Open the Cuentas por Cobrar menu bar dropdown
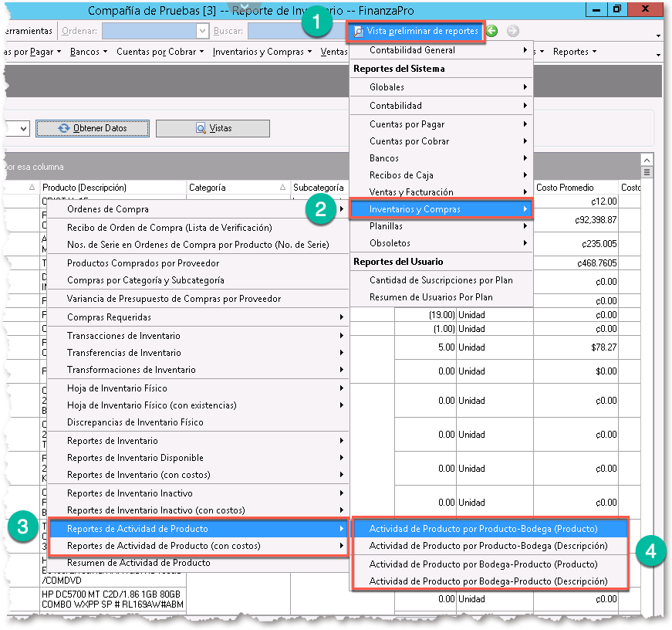 click(160, 52)
